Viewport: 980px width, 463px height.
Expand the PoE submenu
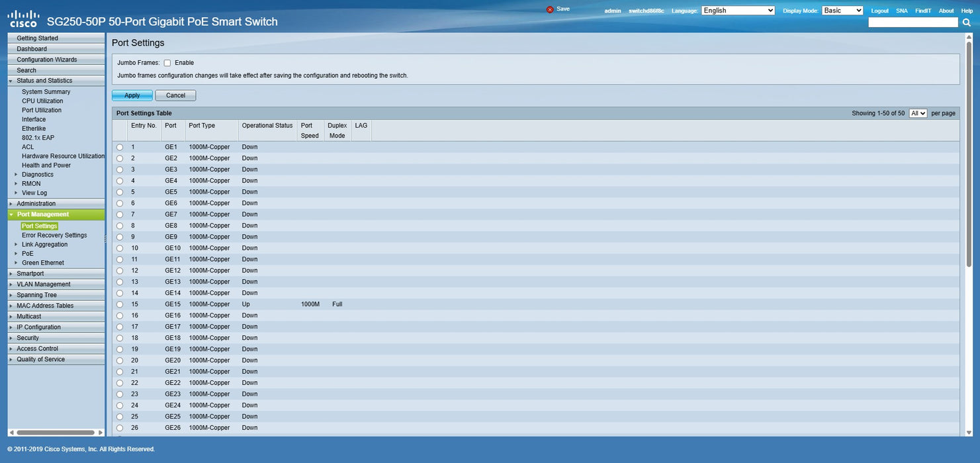click(x=27, y=254)
